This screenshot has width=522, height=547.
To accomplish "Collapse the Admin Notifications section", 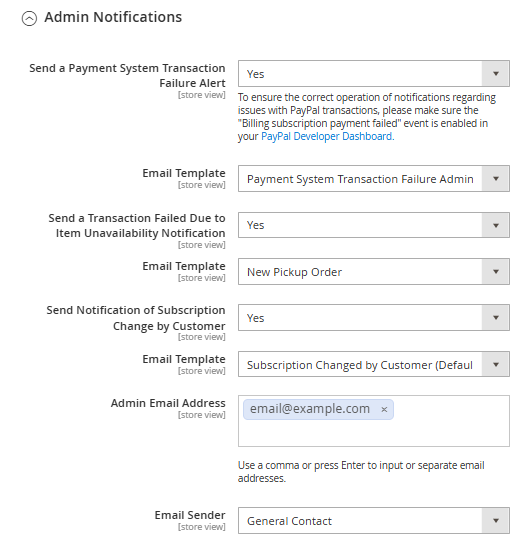I will pyautogui.click(x=29, y=18).
